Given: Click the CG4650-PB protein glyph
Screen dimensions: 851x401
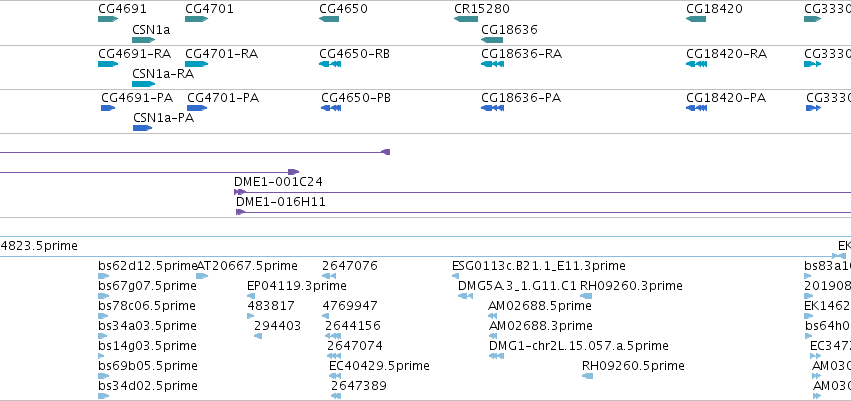Looking at the screenshot, I should [x=331, y=108].
